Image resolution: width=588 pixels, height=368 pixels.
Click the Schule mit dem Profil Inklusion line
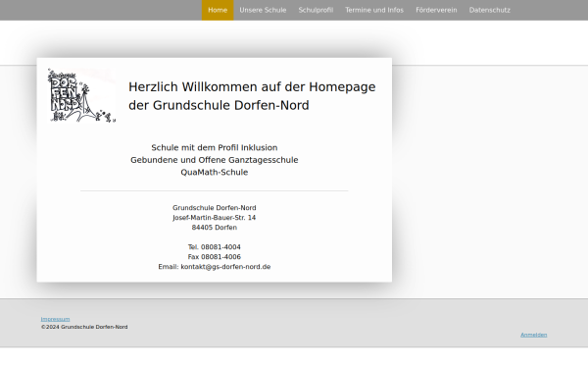[x=214, y=147]
